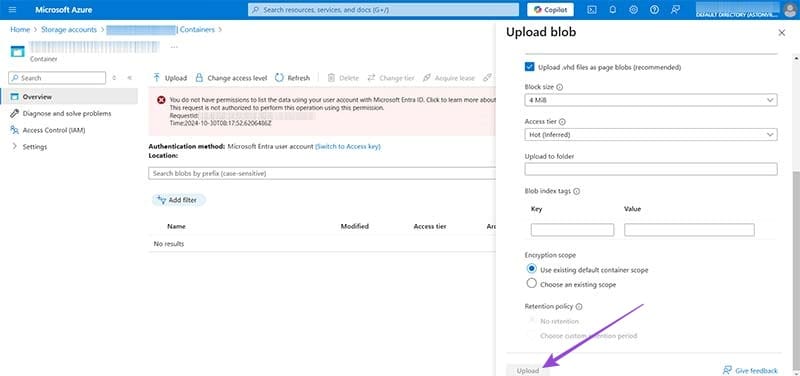Close the Upload blob panel
The height and width of the screenshot is (376, 800).
781,33
